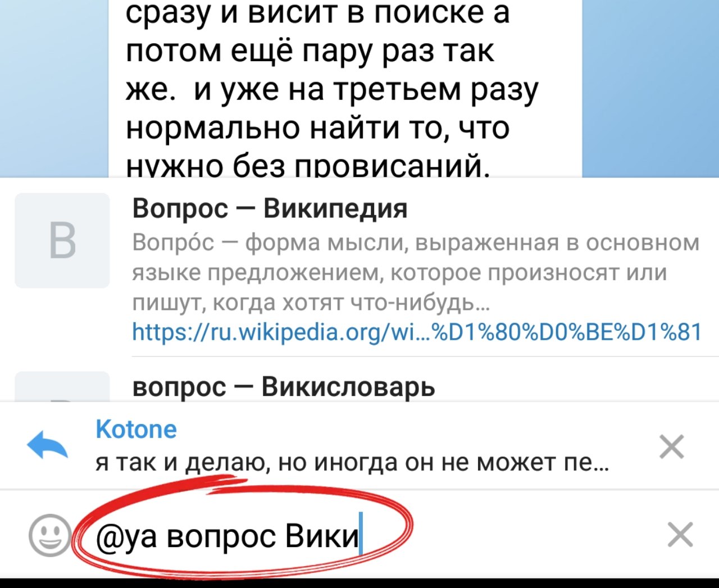
Task: Cancel the reply to Kotone with X
Action: click(x=671, y=447)
